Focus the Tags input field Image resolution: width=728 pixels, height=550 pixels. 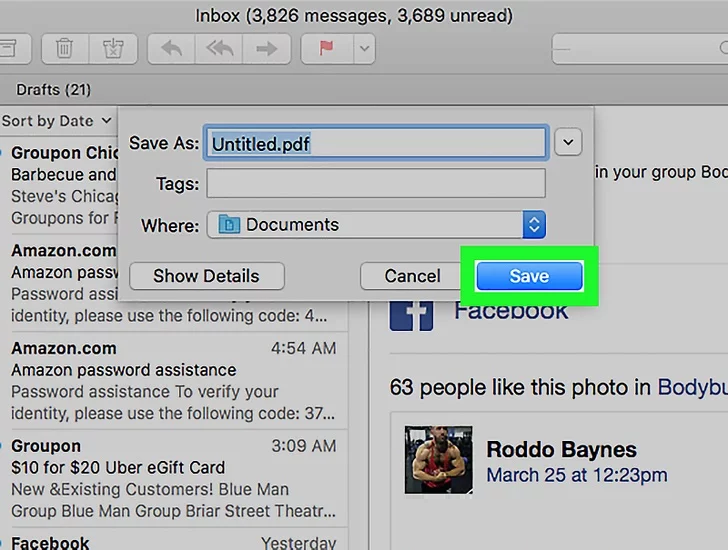click(376, 183)
